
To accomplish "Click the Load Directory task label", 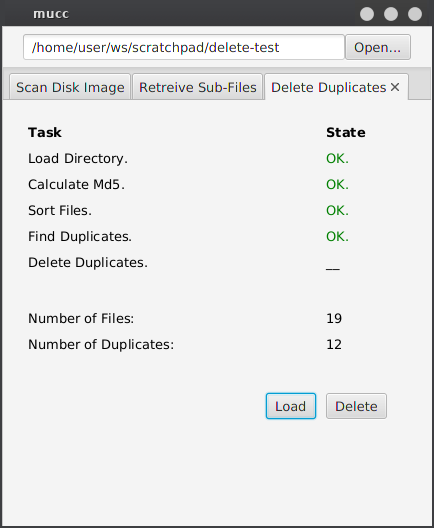I will 78,158.
